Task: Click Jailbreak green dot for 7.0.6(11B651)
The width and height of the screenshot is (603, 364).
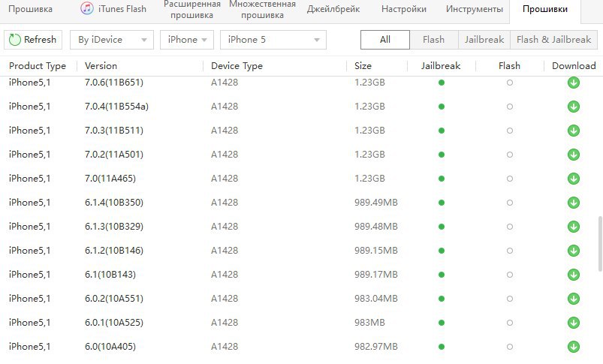Action: point(442,83)
